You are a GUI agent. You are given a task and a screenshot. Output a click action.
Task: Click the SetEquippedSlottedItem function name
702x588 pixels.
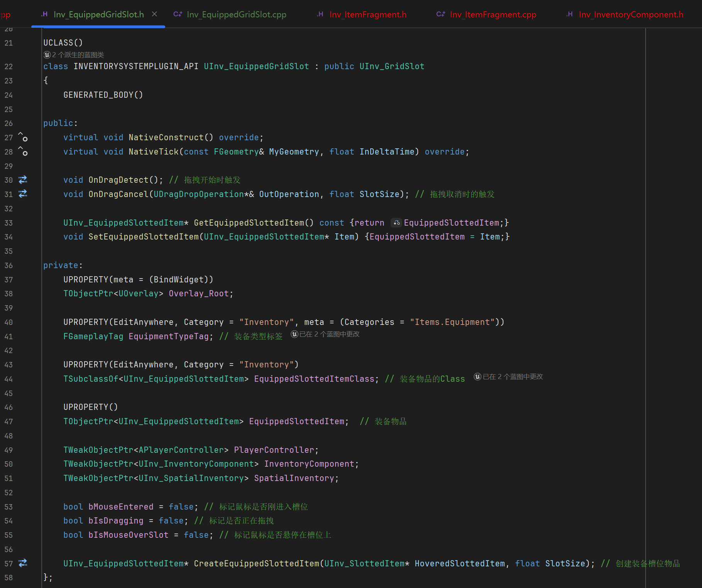pos(144,237)
